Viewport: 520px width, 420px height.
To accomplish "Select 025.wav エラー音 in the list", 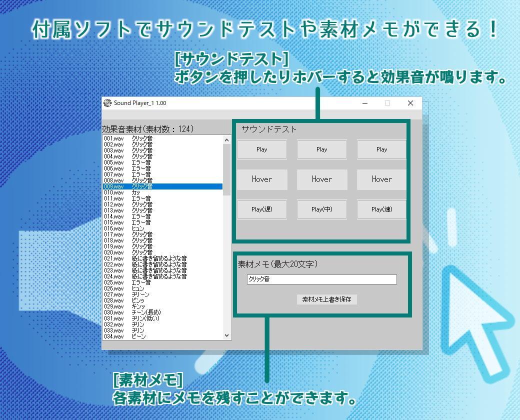I will click(162, 282).
